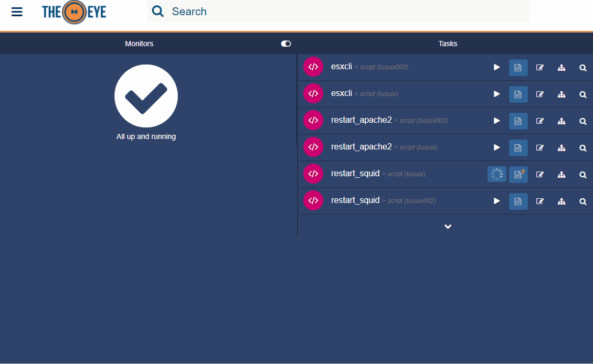Open pending result of restart_squid (tuquix)

[x=518, y=175]
